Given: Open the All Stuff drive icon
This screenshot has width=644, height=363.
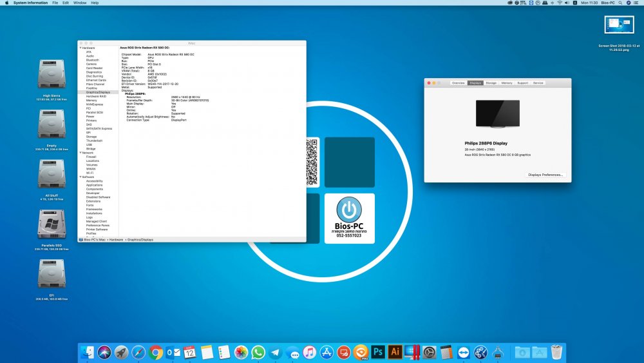Looking at the screenshot, I should 52,174.
